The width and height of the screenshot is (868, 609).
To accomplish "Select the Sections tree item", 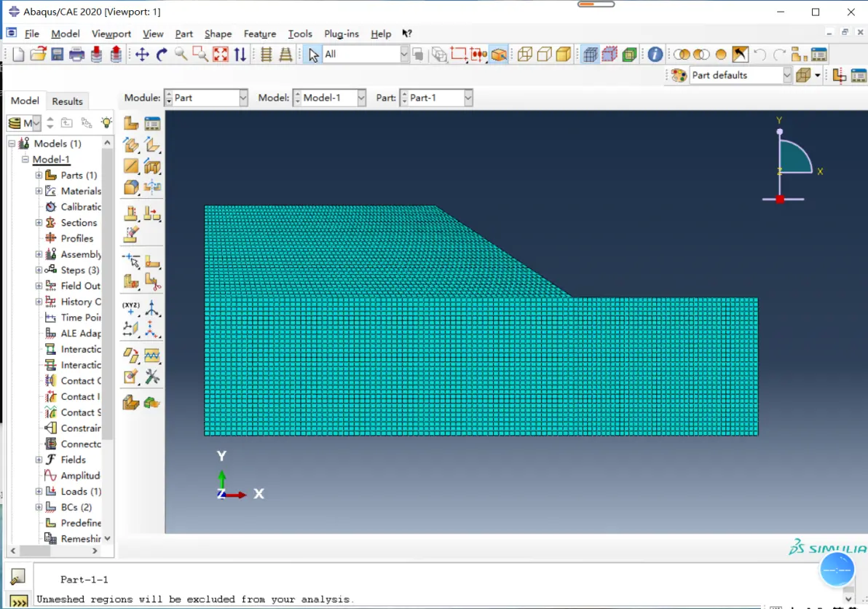I will pos(79,223).
